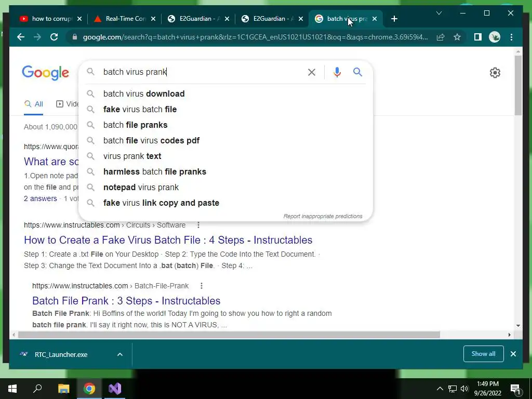Dismiss the downloads bar
Viewport: 532px width, 399px height.
pos(513,354)
